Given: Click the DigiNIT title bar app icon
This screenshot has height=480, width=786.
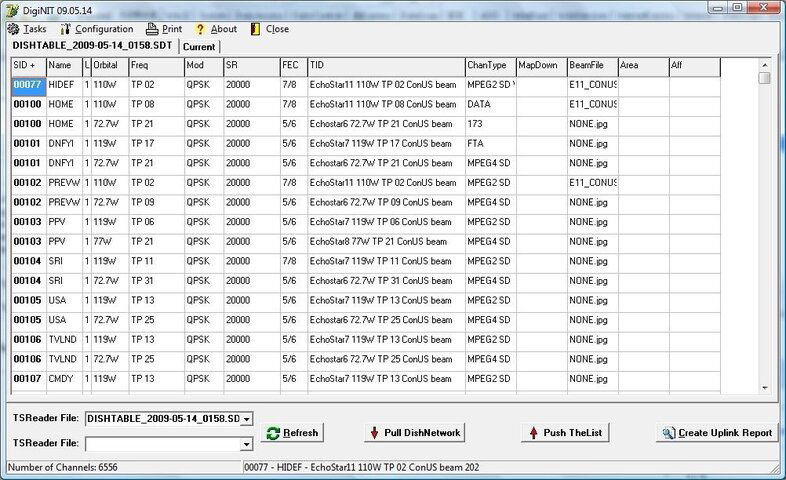Looking at the screenshot, I should coord(12,10).
